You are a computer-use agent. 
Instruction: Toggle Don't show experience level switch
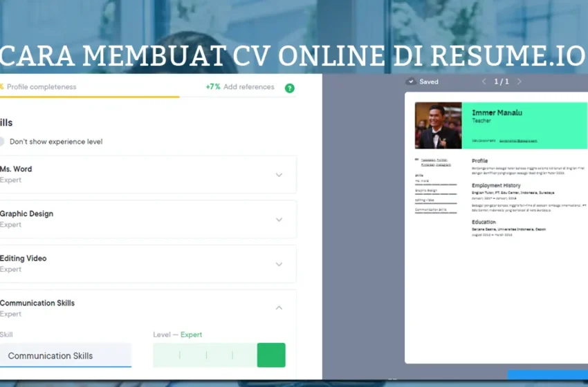[x=1, y=142]
